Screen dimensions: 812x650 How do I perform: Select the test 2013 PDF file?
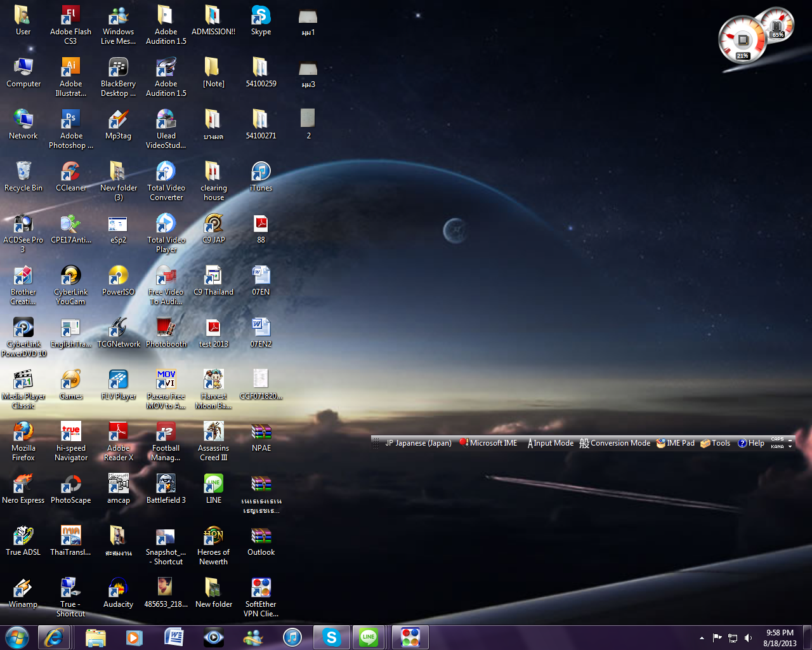tap(213, 333)
